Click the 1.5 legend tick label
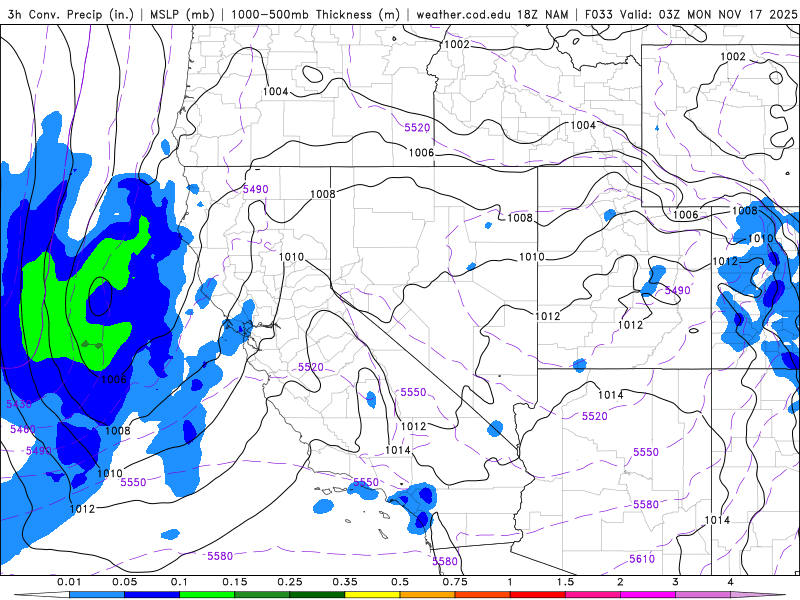This screenshot has width=800, height=600. (565, 582)
